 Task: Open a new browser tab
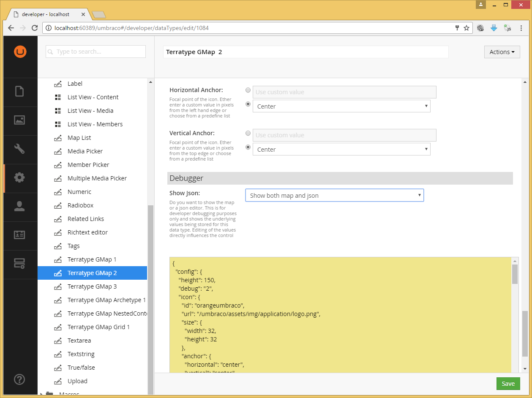[x=98, y=15]
